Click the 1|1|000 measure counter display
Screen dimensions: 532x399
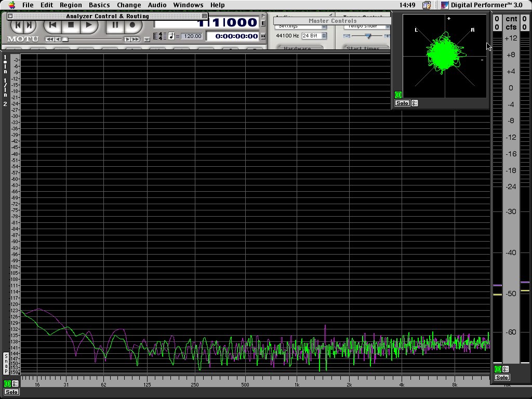click(207, 23)
